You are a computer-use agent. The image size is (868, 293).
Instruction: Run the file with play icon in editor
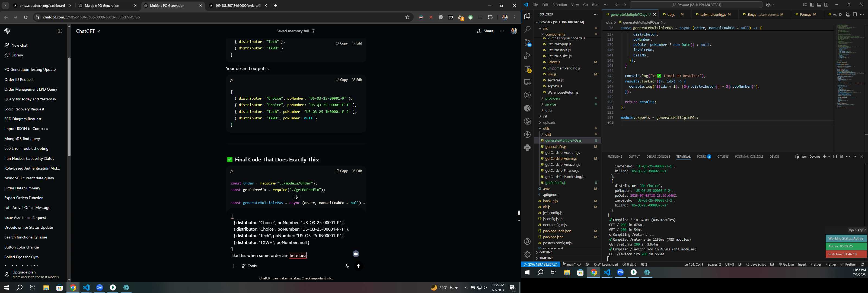click(841, 14)
